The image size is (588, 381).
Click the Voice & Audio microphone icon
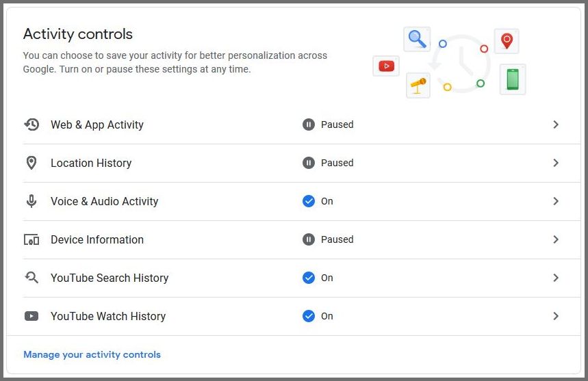(x=31, y=201)
